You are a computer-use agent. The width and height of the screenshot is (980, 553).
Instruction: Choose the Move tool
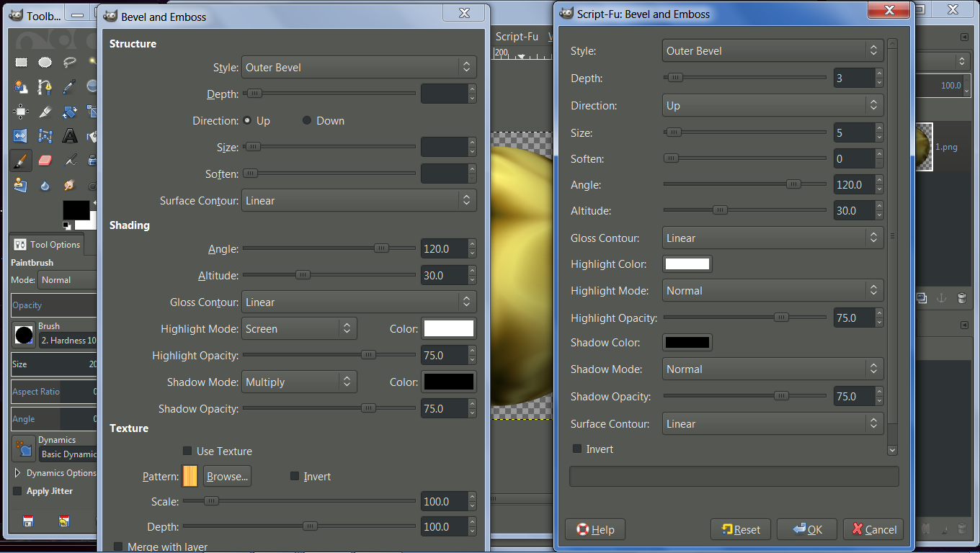(21, 112)
